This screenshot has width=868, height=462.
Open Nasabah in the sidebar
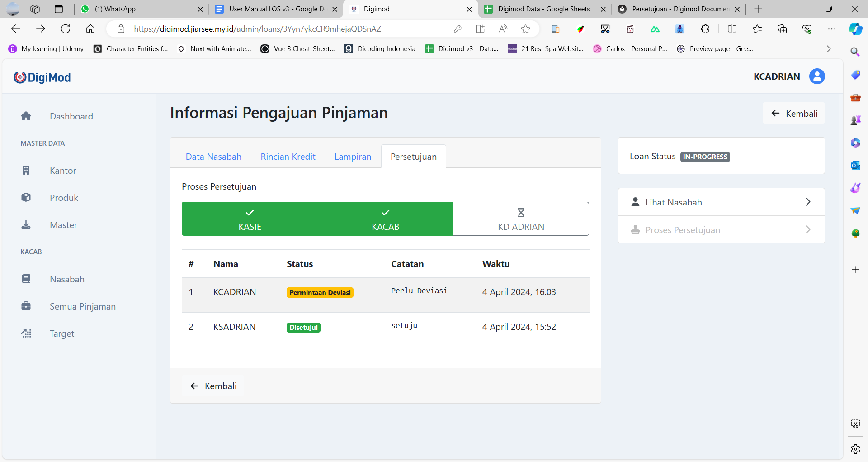[67, 279]
